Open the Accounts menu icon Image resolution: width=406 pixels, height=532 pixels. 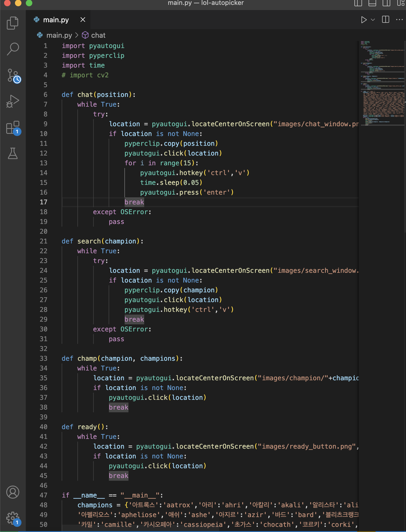pos(12,492)
